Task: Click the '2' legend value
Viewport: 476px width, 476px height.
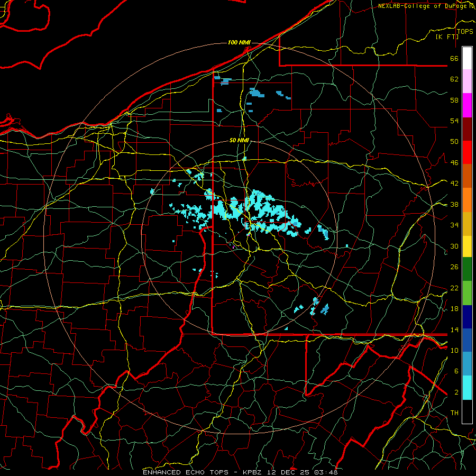Action: [x=456, y=392]
